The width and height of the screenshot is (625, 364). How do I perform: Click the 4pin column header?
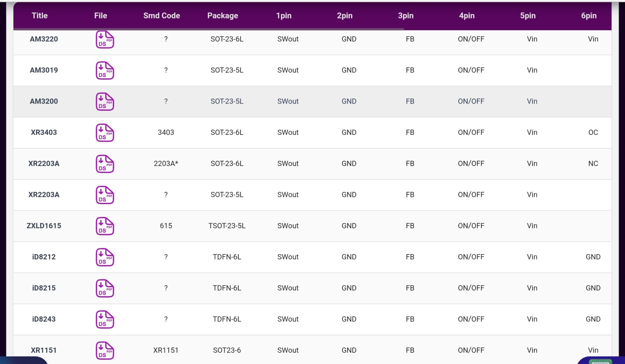coord(467,16)
